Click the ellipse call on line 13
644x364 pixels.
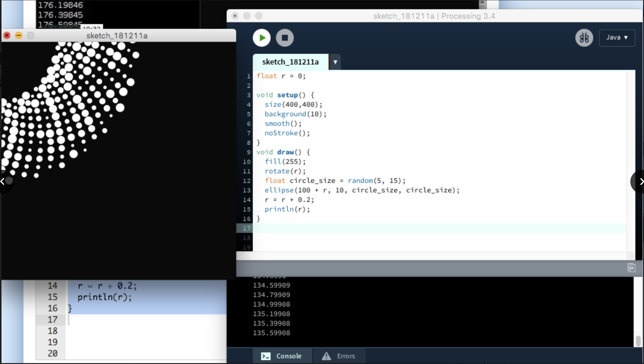pyautogui.click(x=362, y=190)
